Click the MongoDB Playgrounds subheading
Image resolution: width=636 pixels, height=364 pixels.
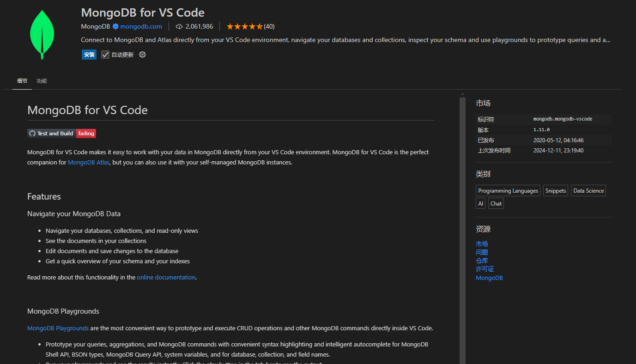tap(63, 311)
